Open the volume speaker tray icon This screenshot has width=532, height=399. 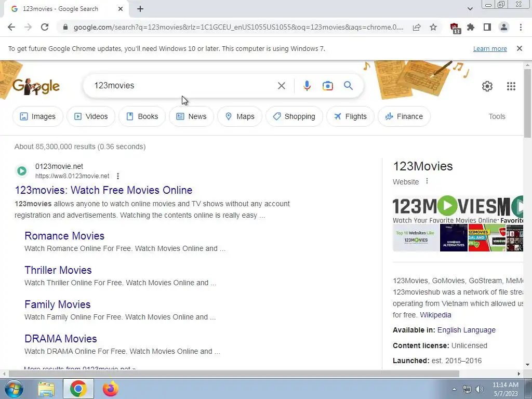tap(480, 389)
